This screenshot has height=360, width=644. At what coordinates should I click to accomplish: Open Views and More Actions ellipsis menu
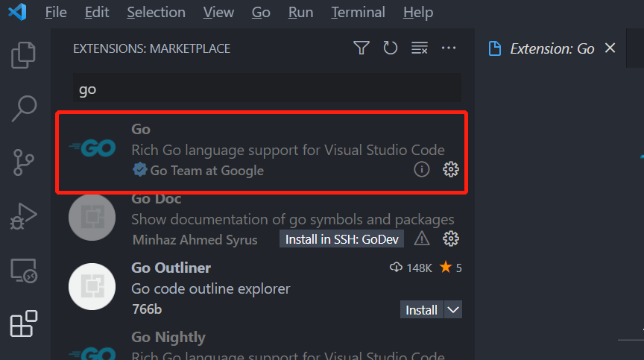point(449,48)
